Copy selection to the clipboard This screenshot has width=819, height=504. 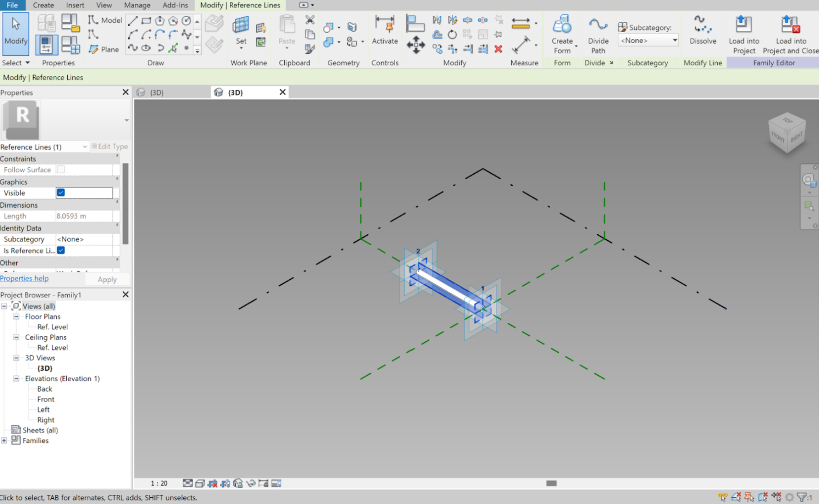[310, 35]
